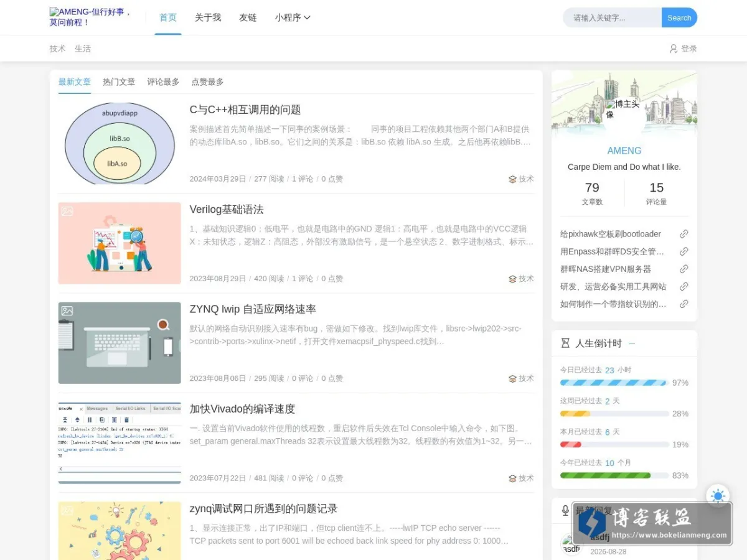
Task: Open the 首页 navigation tab
Action: click(168, 17)
